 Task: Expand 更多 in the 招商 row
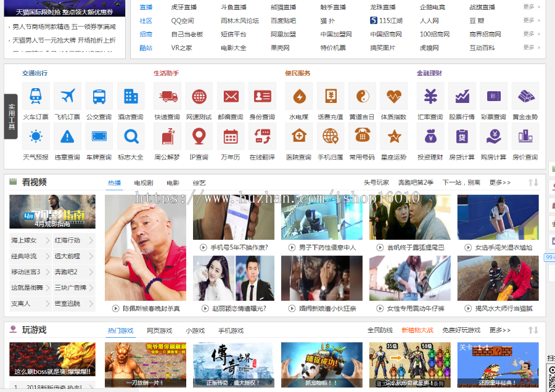click(532, 34)
